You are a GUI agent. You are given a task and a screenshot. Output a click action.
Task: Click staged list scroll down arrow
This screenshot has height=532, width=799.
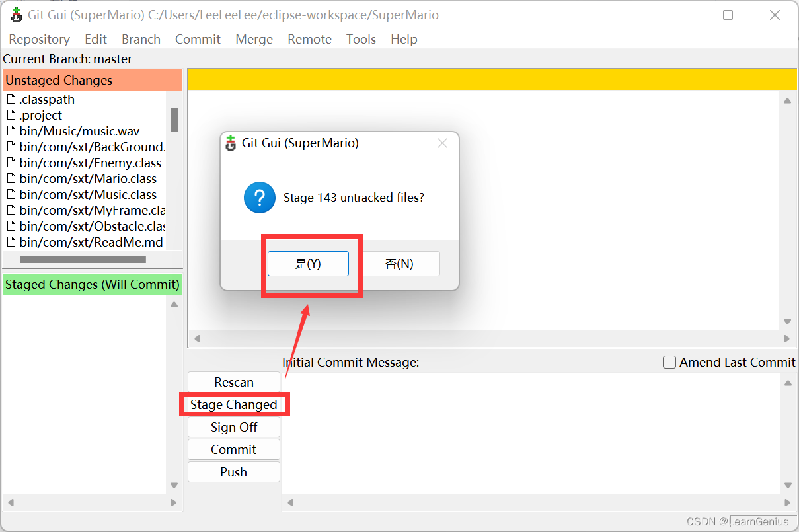click(174, 486)
